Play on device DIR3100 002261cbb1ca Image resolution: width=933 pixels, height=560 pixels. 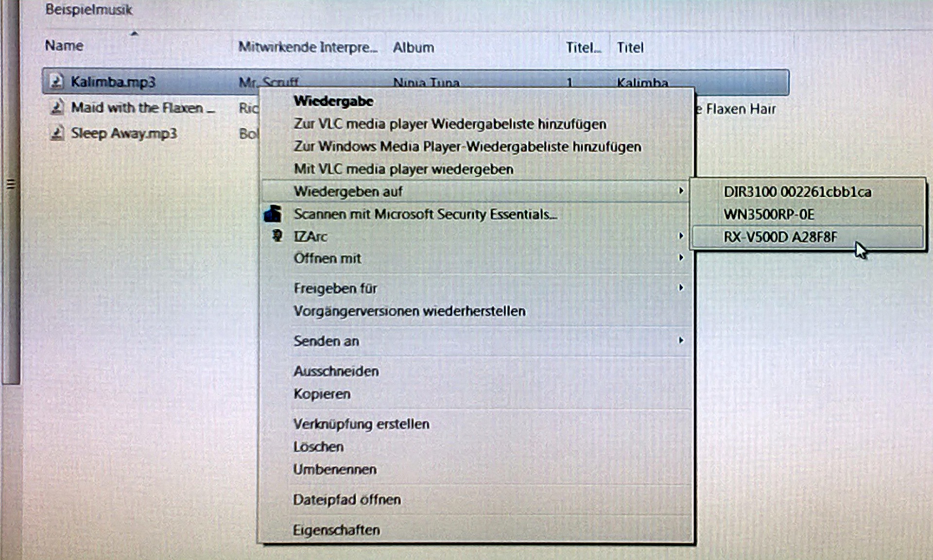(797, 192)
